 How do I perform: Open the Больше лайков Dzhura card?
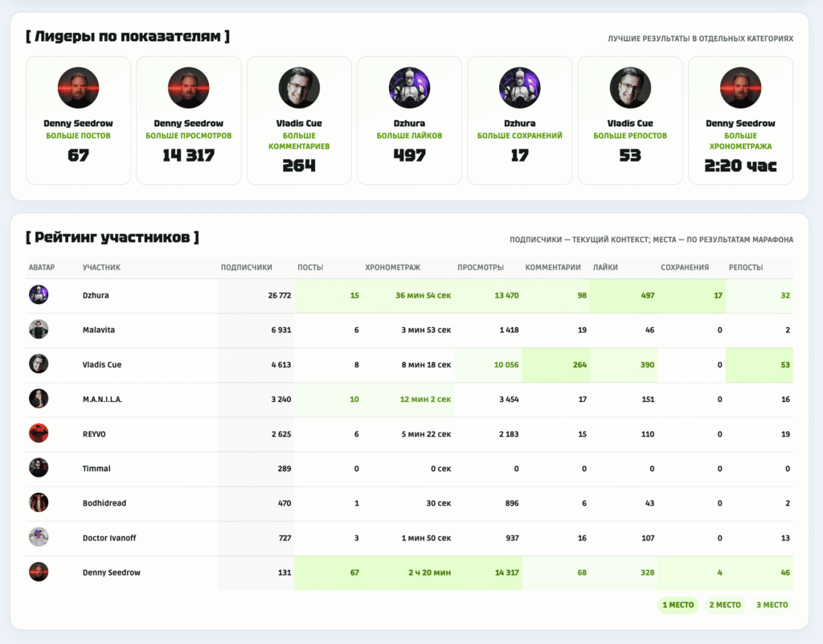tap(409, 120)
